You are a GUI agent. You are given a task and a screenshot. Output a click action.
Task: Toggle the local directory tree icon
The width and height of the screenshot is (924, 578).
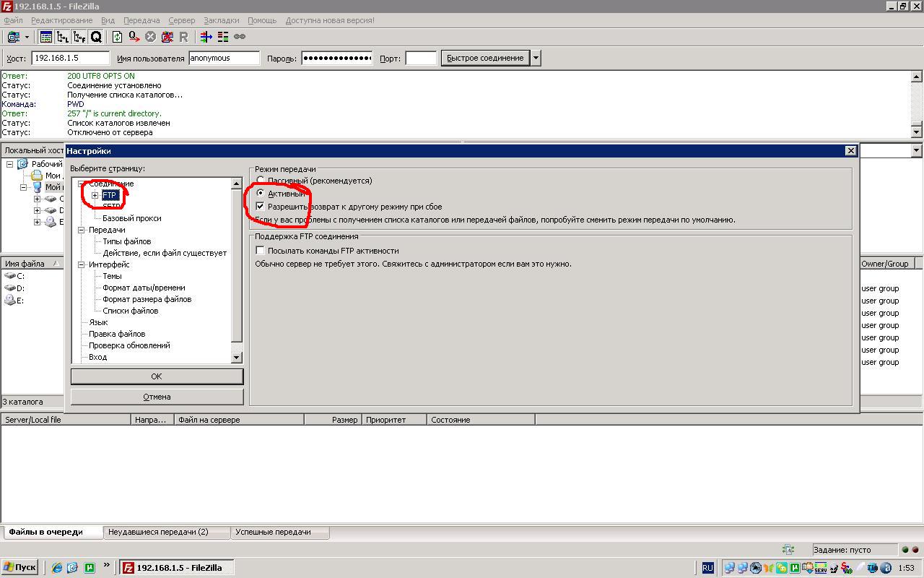click(x=63, y=37)
